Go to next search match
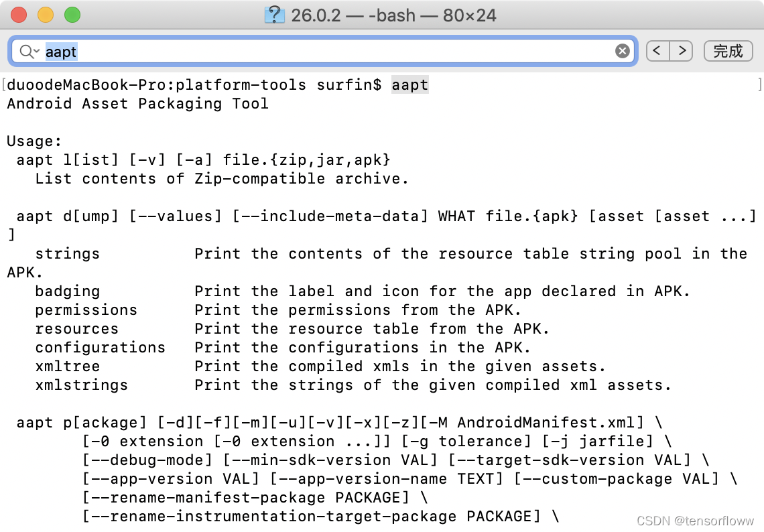The image size is (764, 532). click(x=681, y=51)
